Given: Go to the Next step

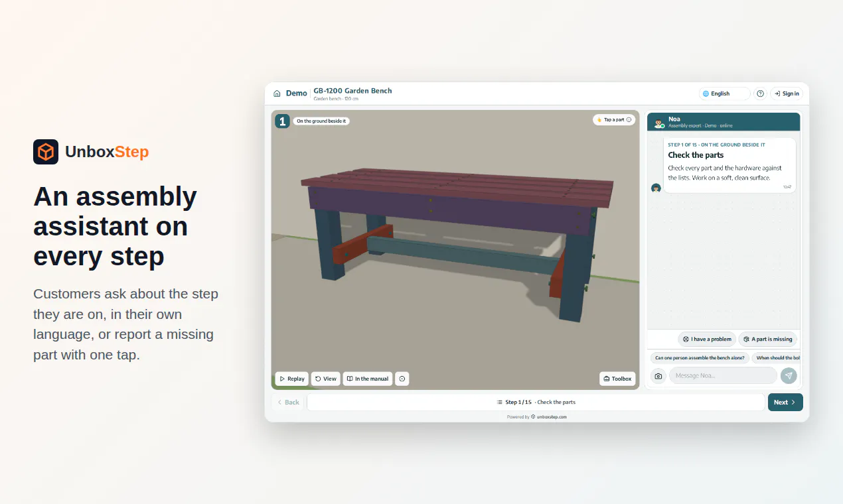Looking at the screenshot, I should click(785, 402).
